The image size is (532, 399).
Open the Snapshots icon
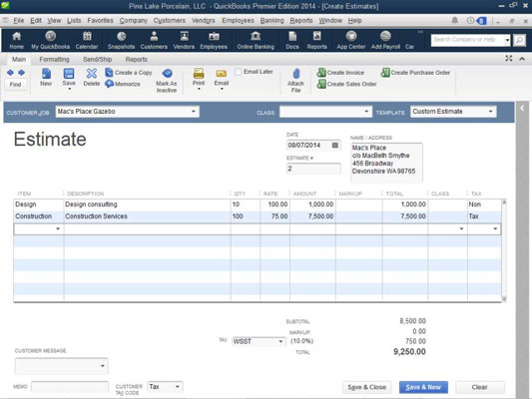click(121, 36)
